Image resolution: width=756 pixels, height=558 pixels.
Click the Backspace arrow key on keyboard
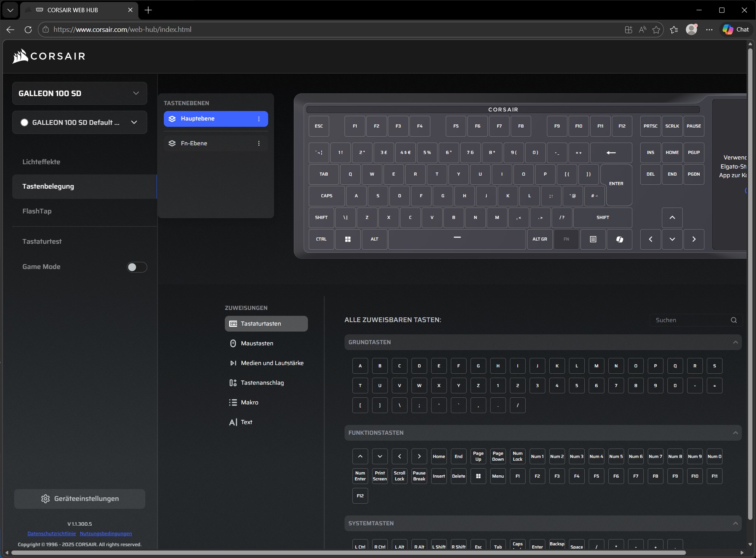[x=611, y=153]
